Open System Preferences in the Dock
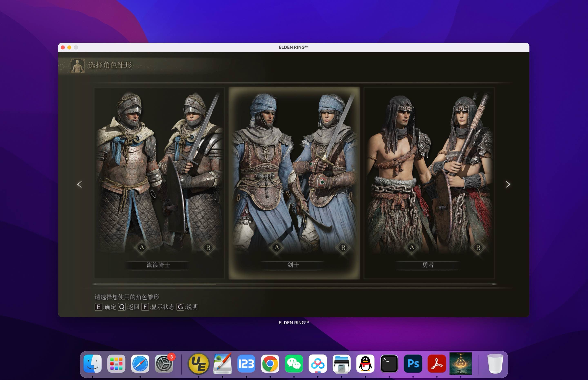Image resolution: width=588 pixels, height=380 pixels. tap(164, 364)
